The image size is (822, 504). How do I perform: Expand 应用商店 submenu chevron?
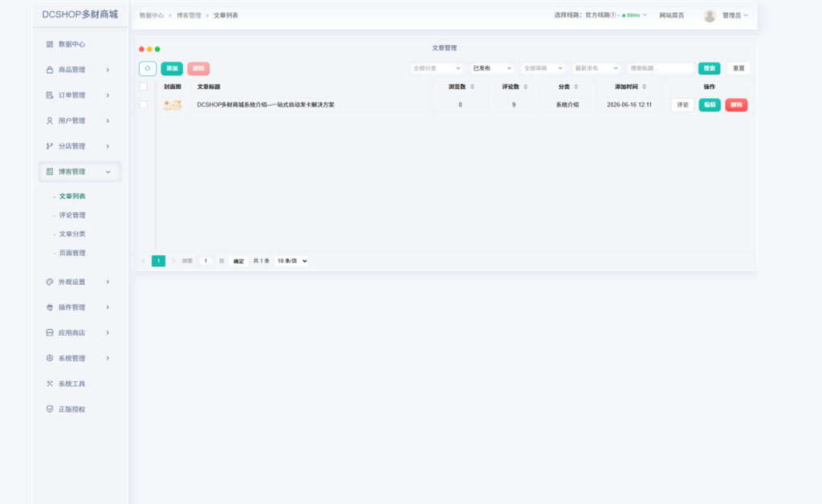(x=108, y=333)
